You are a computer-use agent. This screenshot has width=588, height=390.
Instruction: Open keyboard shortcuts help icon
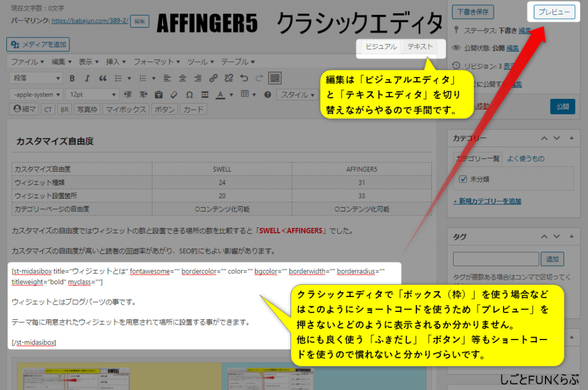268,95
